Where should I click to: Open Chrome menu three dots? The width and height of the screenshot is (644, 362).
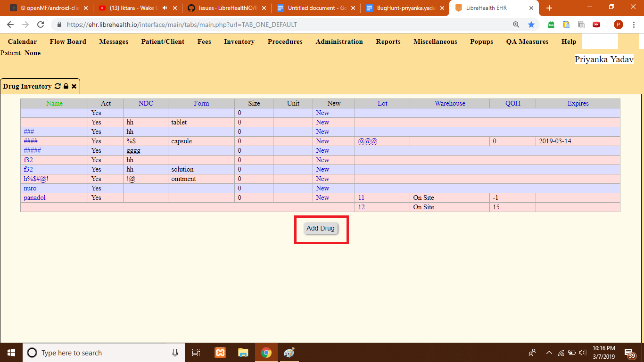click(x=634, y=25)
